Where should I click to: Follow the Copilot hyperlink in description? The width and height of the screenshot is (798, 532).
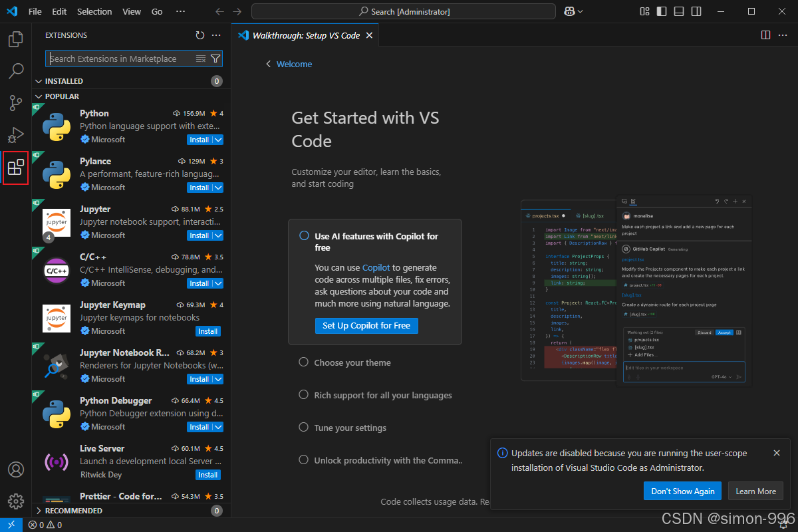376,267
